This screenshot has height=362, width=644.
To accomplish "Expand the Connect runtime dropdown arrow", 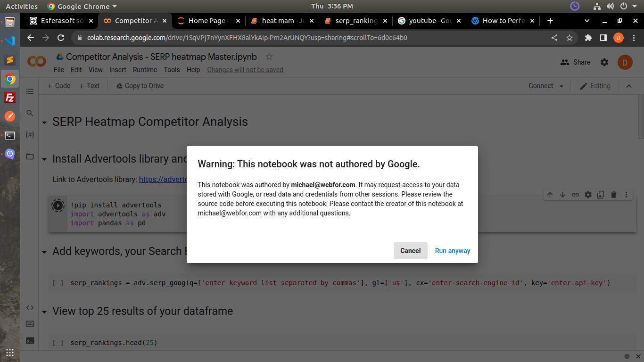I will tap(561, 86).
